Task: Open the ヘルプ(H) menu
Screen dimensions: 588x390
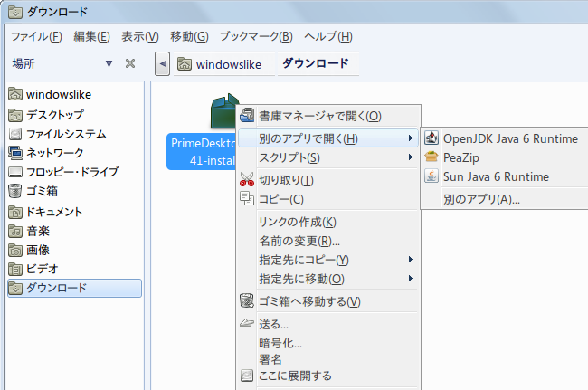Action: coord(328,37)
